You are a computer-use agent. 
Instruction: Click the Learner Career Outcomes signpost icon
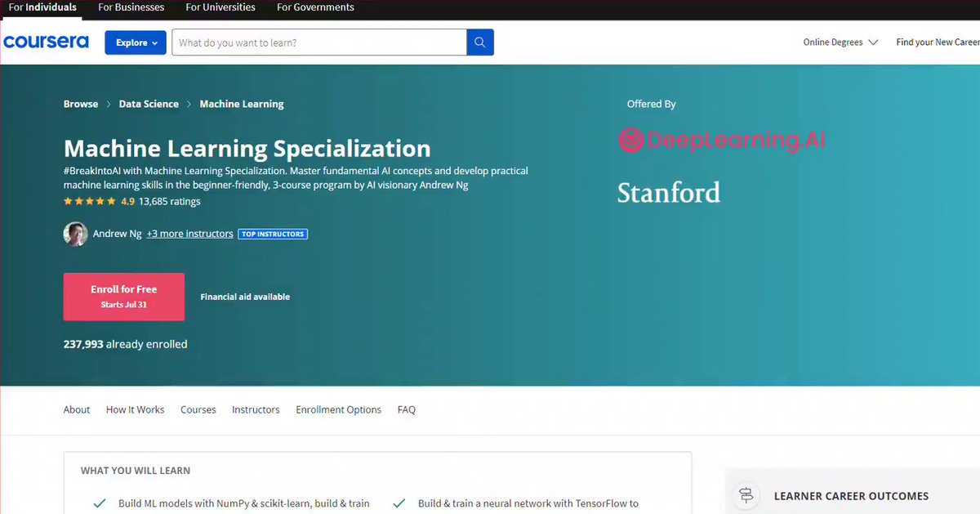(746, 495)
